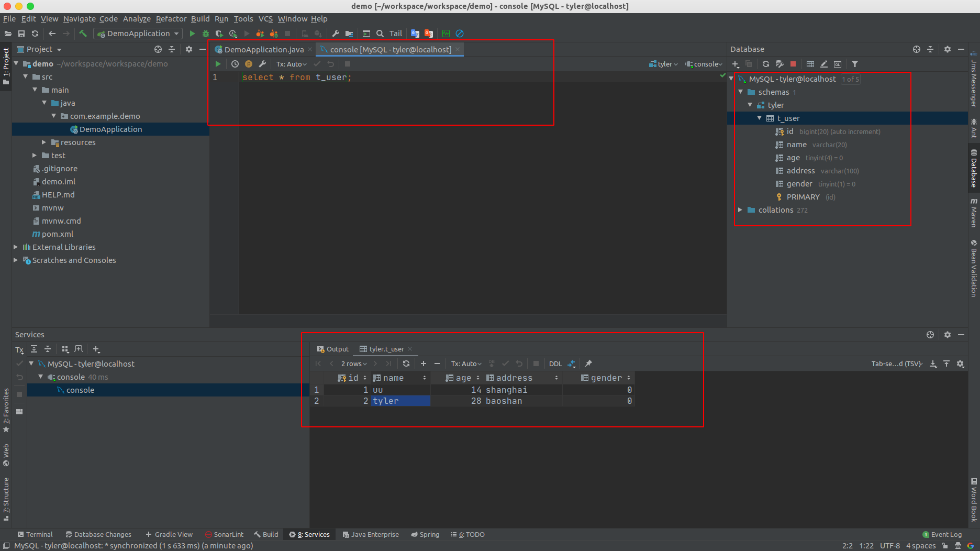Screen dimensions: 980x551
Task: Expand the collations node
Action: [740, 210]
